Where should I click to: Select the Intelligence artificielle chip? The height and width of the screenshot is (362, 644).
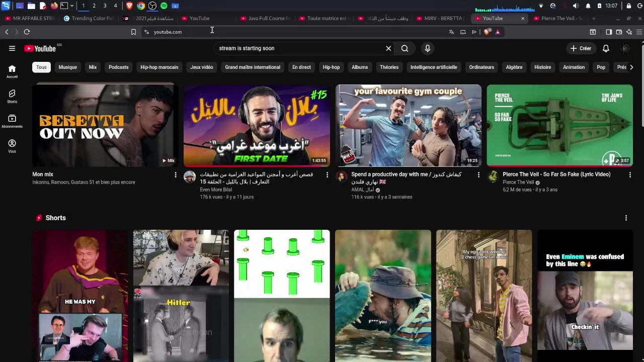434,67
